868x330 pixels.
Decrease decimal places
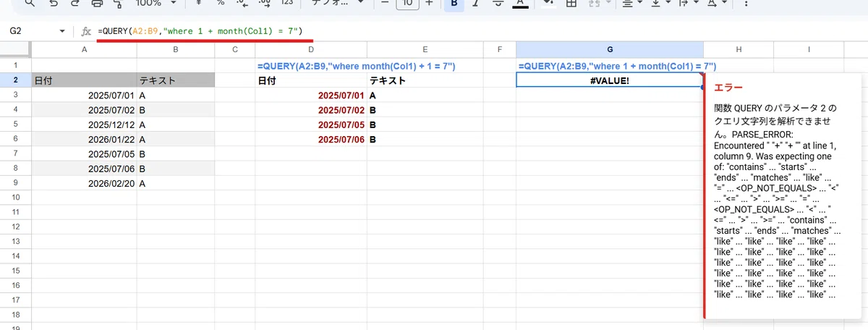point(243,3)
